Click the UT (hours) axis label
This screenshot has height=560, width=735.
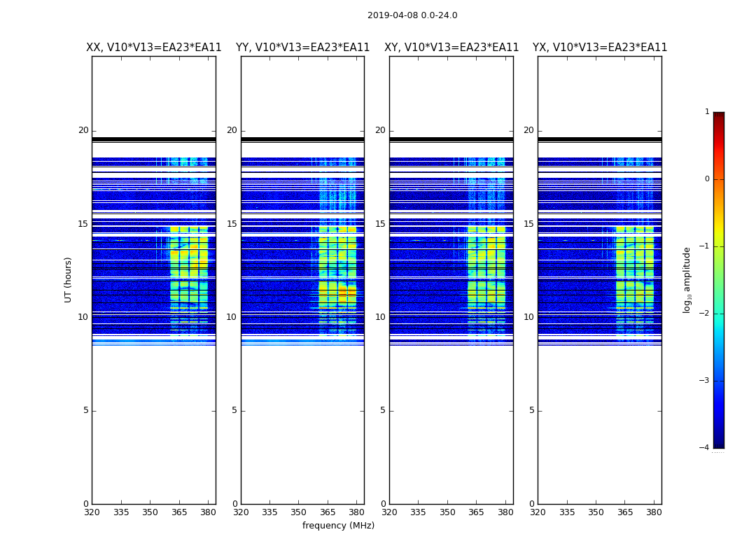68,280
